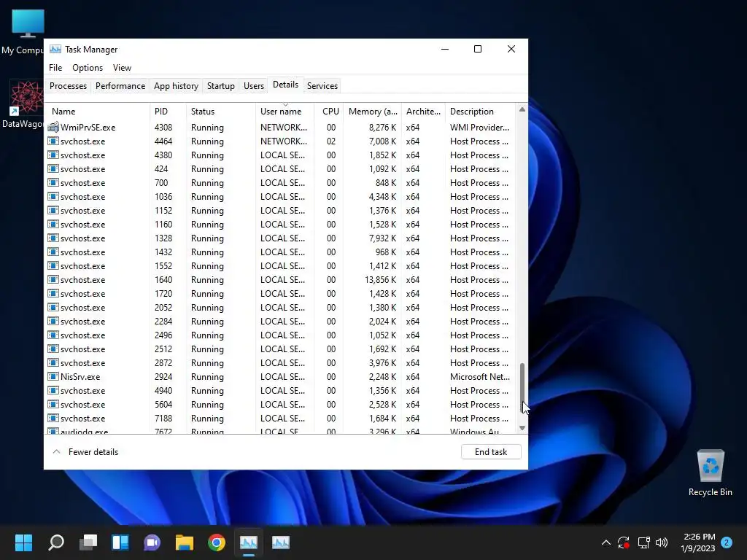Select svchost.exe icon with PID 1640
This screenshot has width=747, height=560.
[x=53, y=279]
